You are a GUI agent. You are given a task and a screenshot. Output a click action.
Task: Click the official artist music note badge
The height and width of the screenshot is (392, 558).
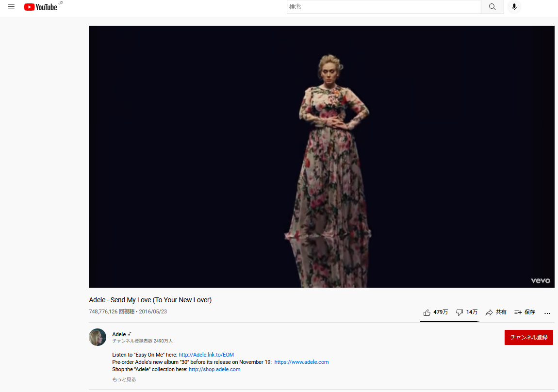(130, 334)
